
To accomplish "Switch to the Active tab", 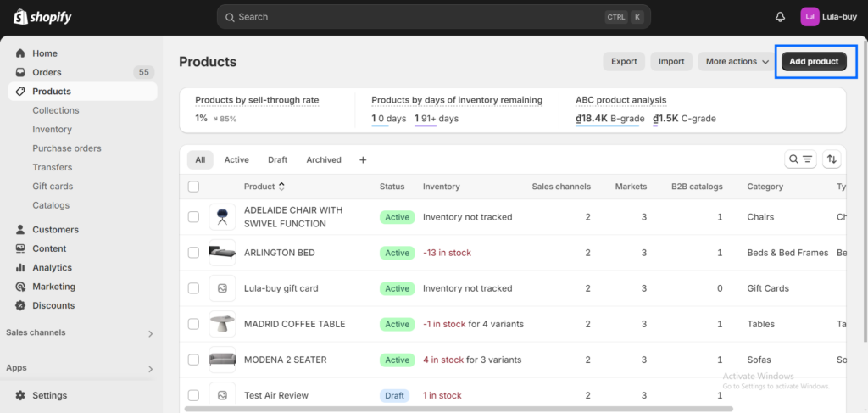I will (236, 160).
